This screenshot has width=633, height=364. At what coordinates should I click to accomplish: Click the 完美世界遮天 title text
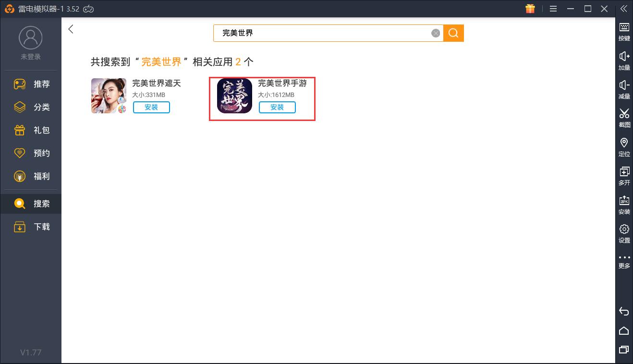click(x=157, y=83)
